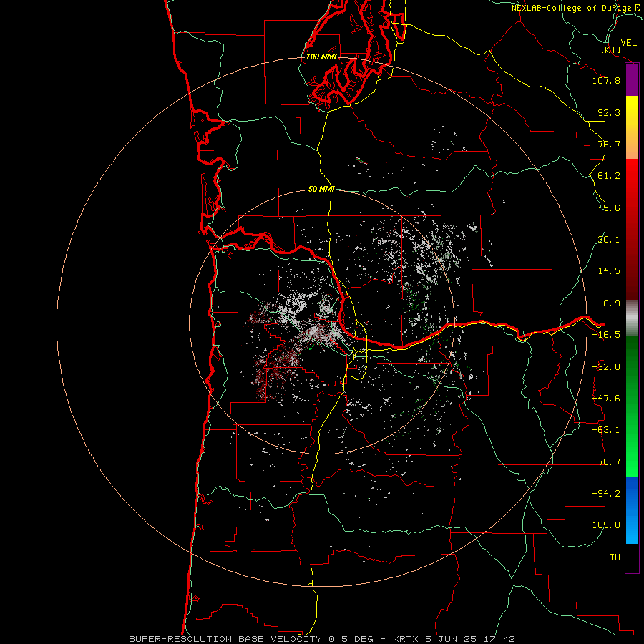This screenshot has height=644, width=644.
Task: Click the "VEL" legend heading
Action: click(x=628, y=43)
